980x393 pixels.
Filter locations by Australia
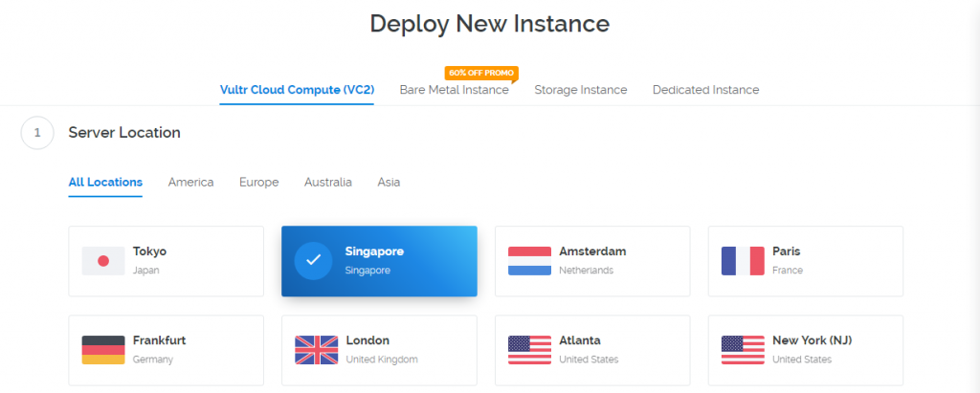coord(328,183)
